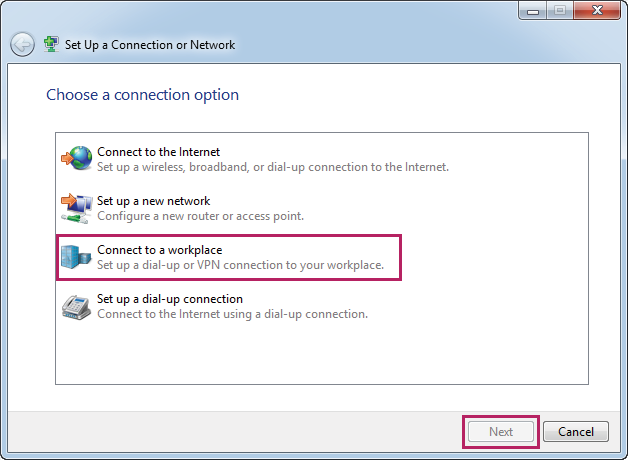628x460 pixels.
Task: Click the dial-up or VPN workplace description
Action: coord(240,265)
